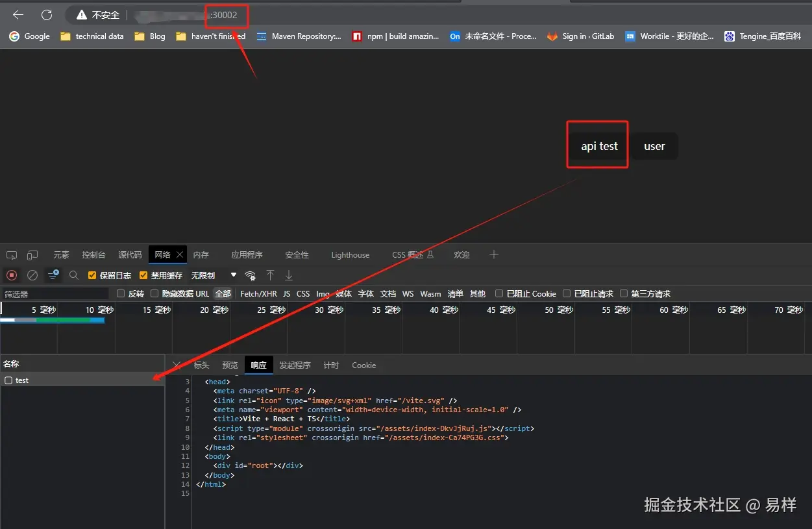The image size is (812, 529).
Task: Uncheck the 保留日志 checkbox
Action: (92, 275)
